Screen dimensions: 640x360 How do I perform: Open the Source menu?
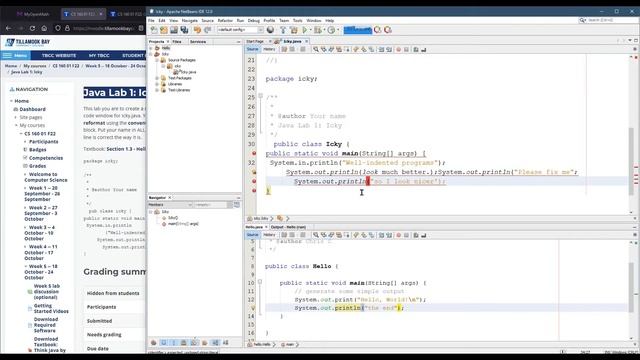[207, 20]
